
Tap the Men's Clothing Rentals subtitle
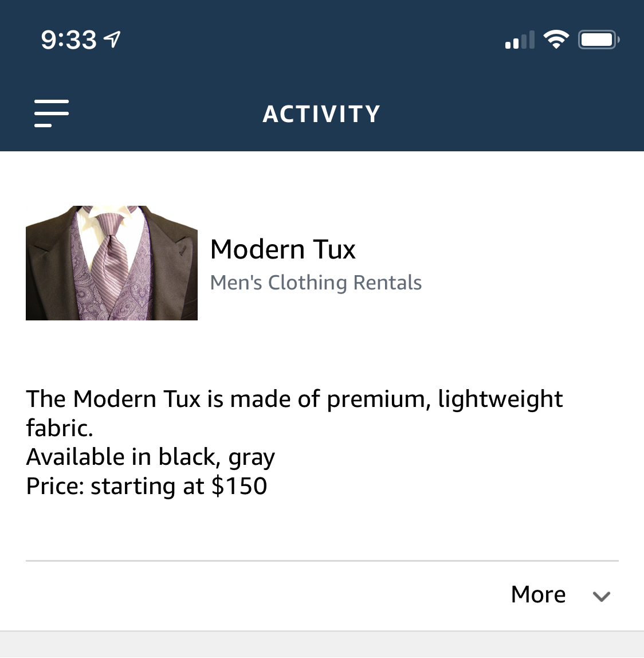click(316, 283)
